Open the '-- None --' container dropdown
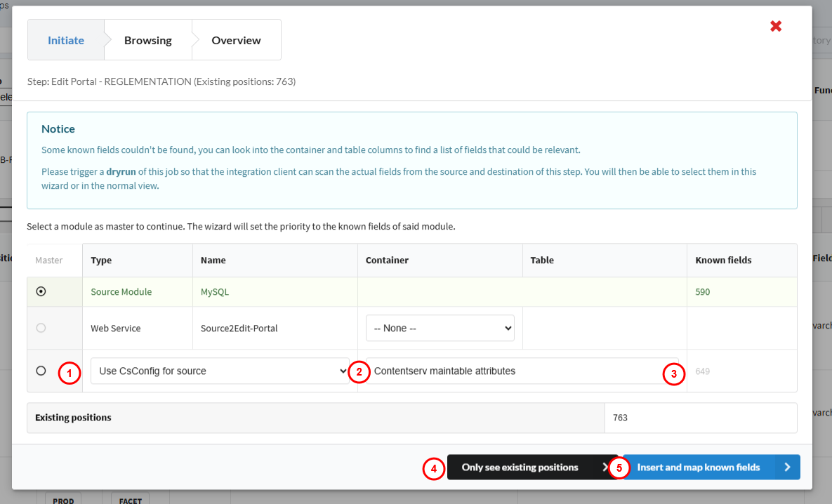 (440, 328)
